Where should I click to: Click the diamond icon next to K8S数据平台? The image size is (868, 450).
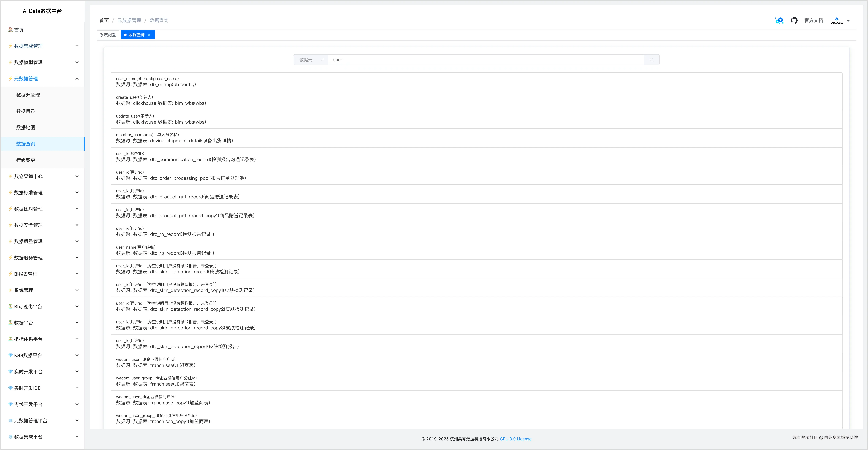(11, 355)
